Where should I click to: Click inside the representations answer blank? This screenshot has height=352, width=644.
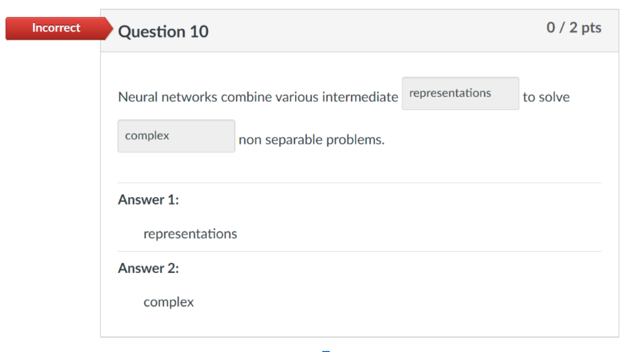pyautogui.click(x=460, y=93)
